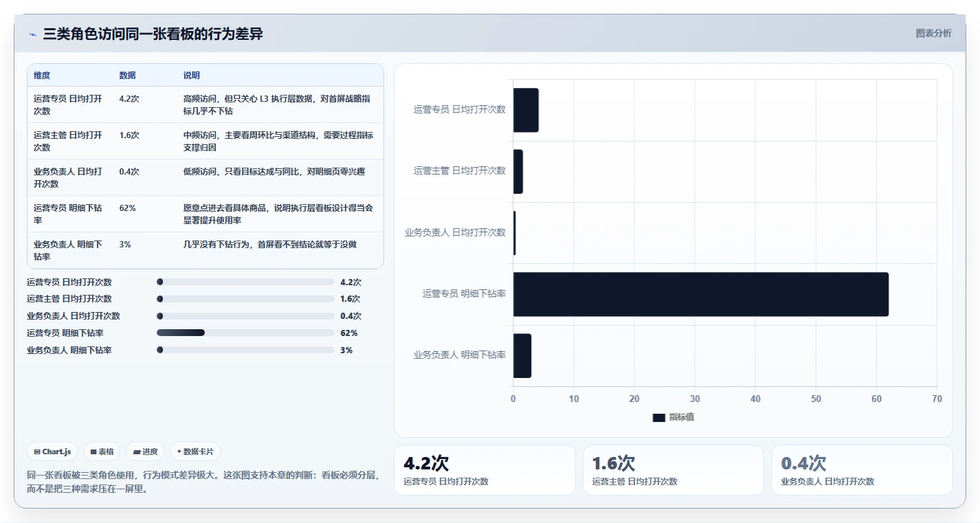Click the 3% cell in the table

click(125, 244)
